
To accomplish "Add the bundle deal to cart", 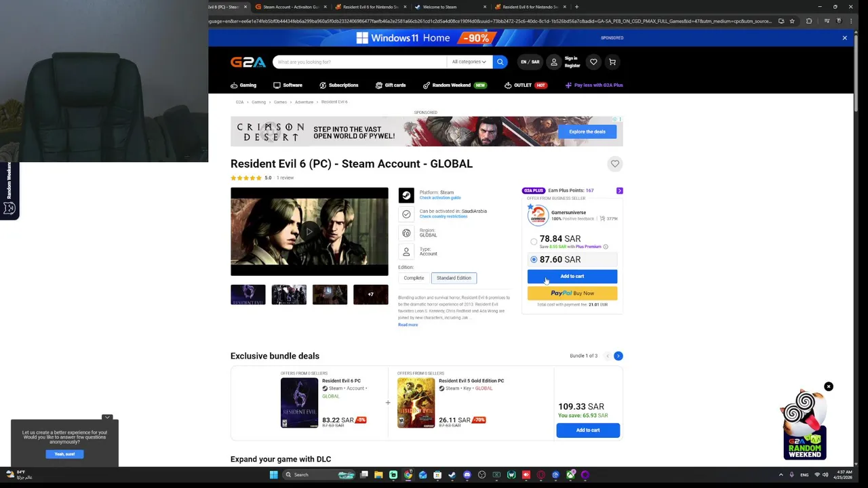I will coord(588,430).
